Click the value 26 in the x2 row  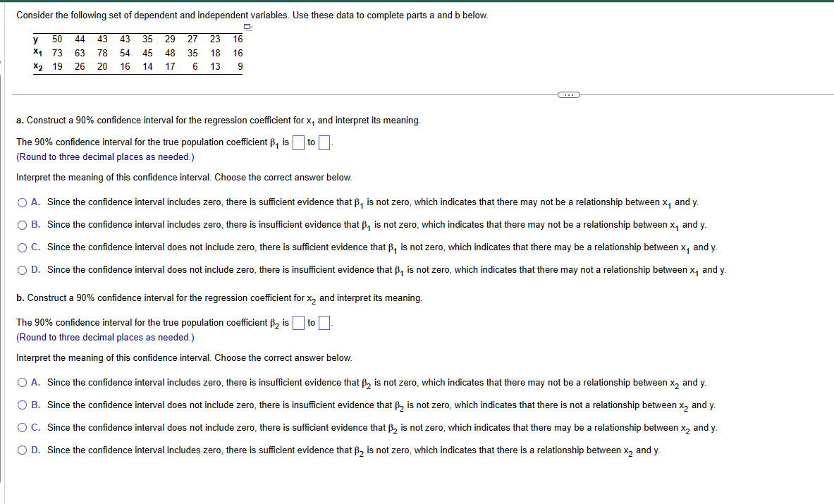80,66
